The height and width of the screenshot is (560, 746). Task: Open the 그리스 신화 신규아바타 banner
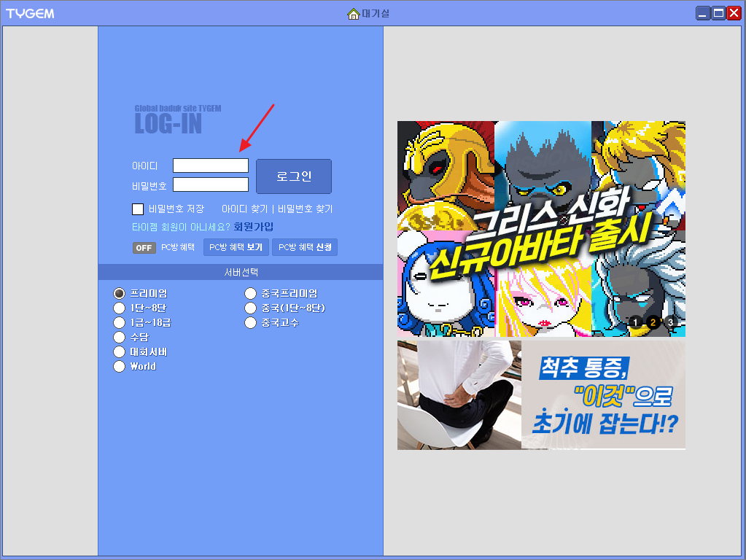[x=541, y=229]
